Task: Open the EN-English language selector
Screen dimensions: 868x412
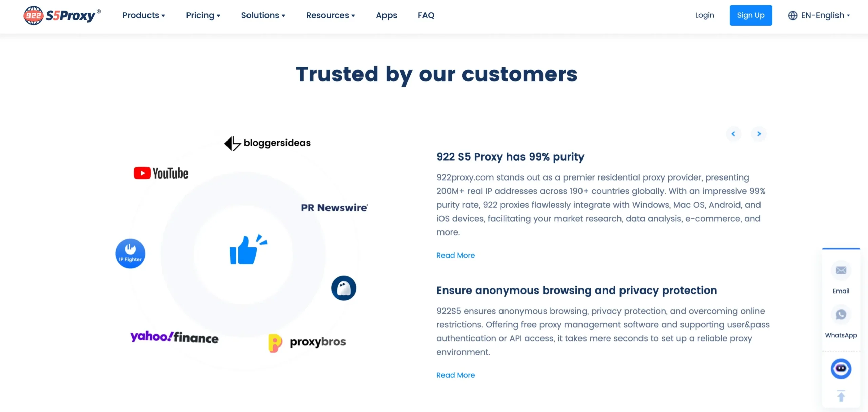Action: click(818, 15)
